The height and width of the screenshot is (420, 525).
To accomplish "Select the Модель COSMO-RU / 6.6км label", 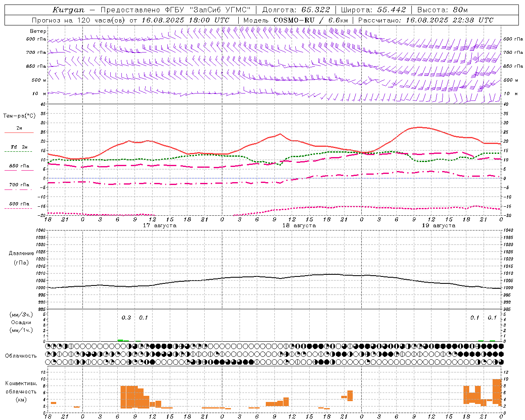I will click(x=296, y=20).
